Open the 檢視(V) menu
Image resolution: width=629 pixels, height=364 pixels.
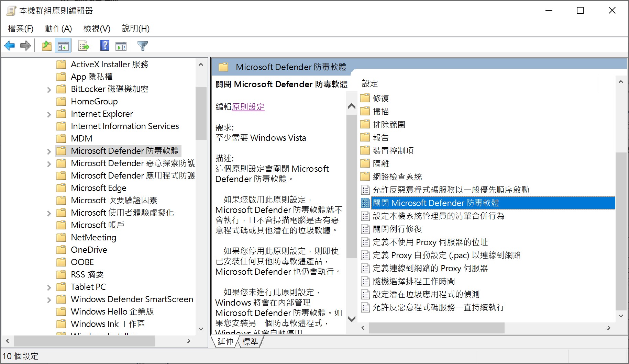pyautogui.click(x=97, y=29)
